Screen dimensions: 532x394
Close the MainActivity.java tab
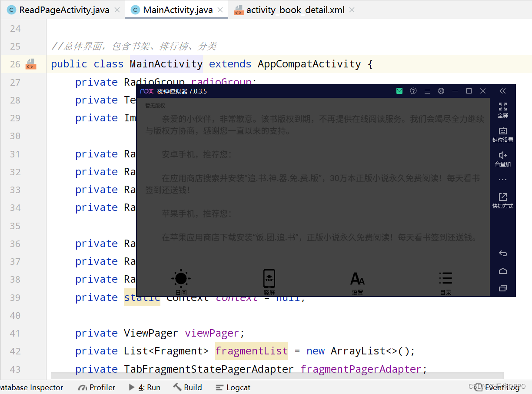(x=221, y=10)
